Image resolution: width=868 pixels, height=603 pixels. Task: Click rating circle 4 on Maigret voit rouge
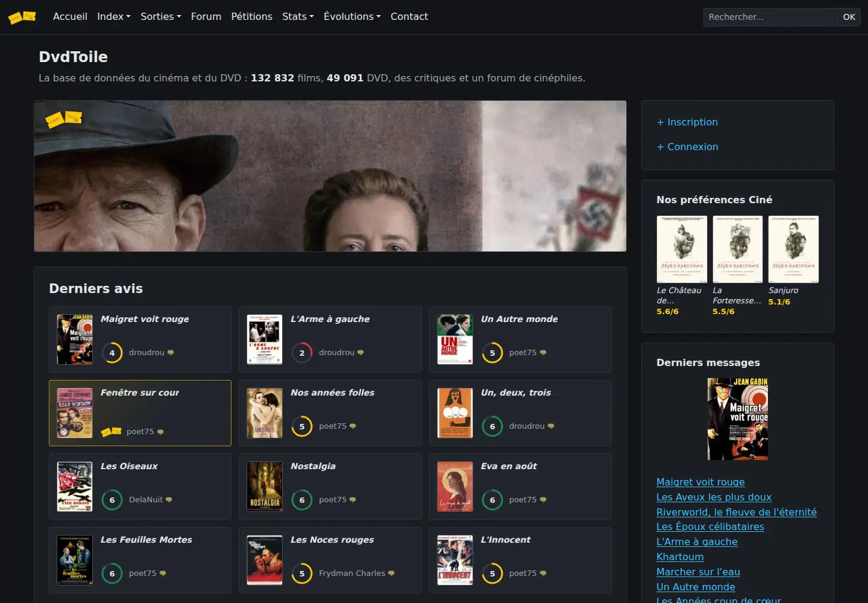click(112, 353)
